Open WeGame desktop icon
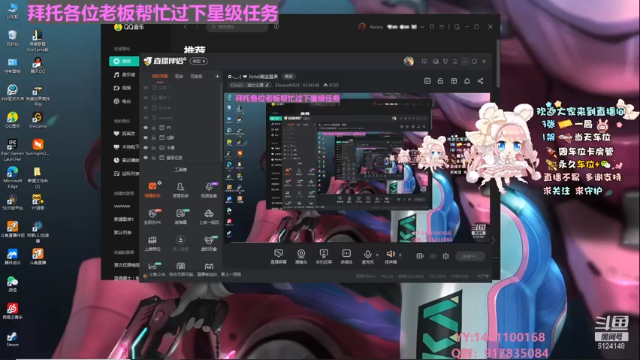 click(x=37, y=120)
